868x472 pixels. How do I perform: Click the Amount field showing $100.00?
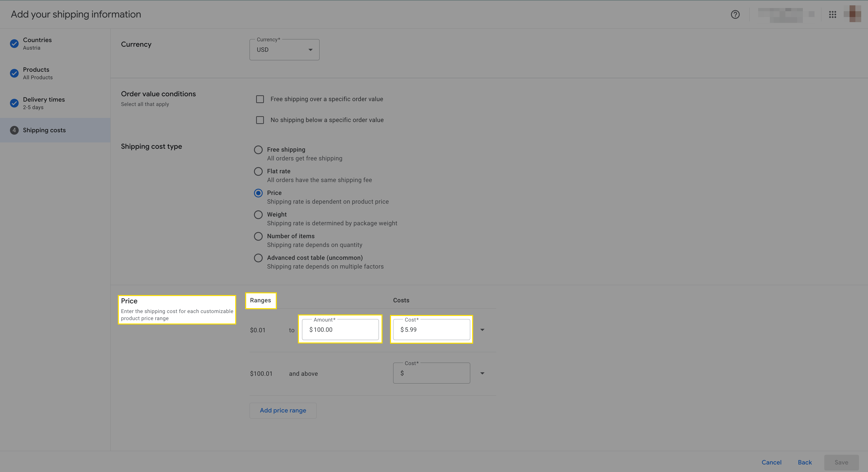[x=340, y=330]
